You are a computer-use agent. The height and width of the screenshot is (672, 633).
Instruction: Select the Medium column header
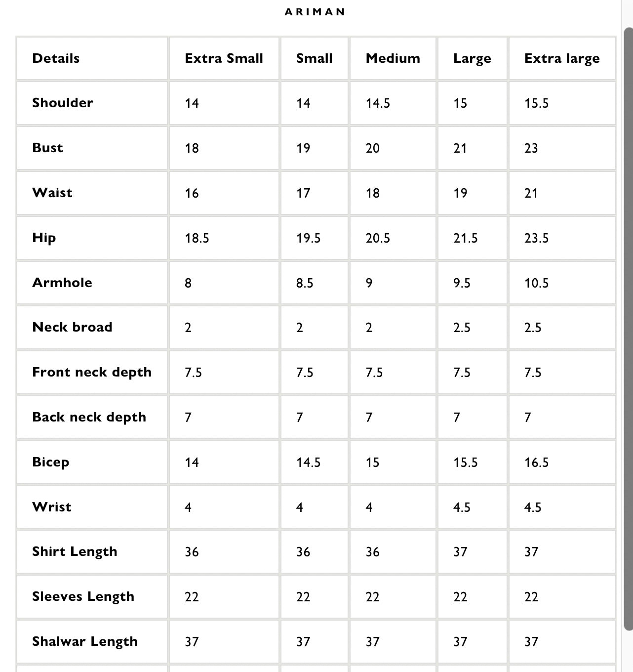tap(393, 58)
